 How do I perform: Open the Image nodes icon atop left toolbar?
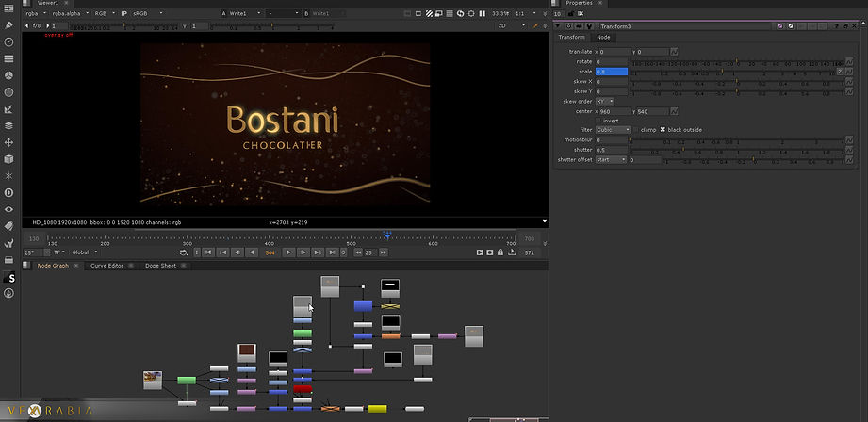[8, 8]
